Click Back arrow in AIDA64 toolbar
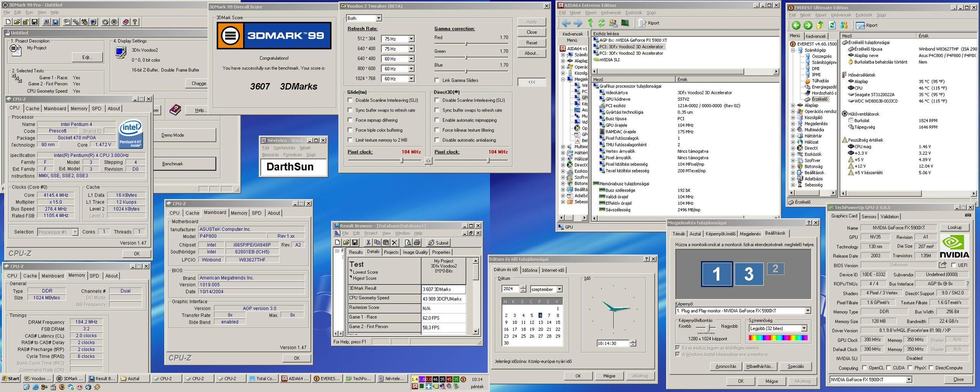This screenshot has width=980, height=392. pos(566,23)
